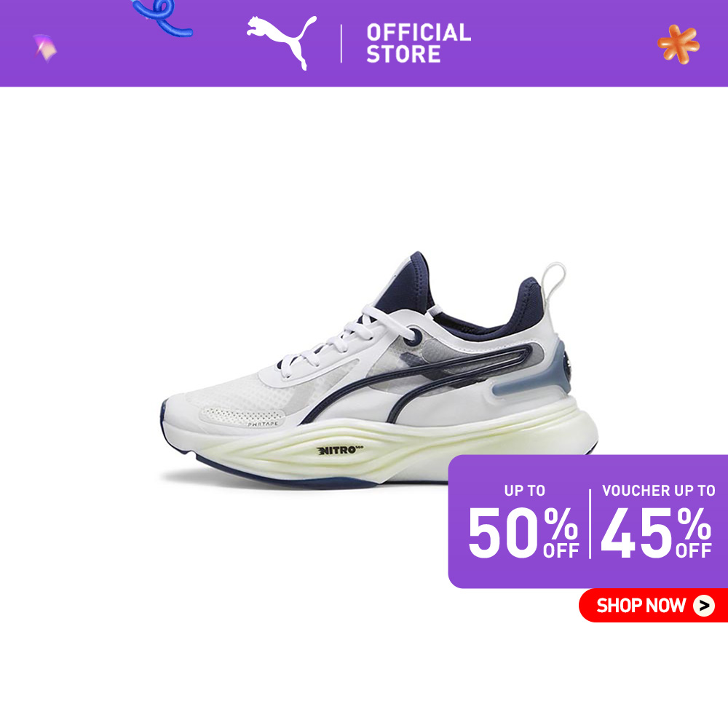Click the white Puma cat logo
This screenshot has width=728, height=728.
tap(282, 42)
